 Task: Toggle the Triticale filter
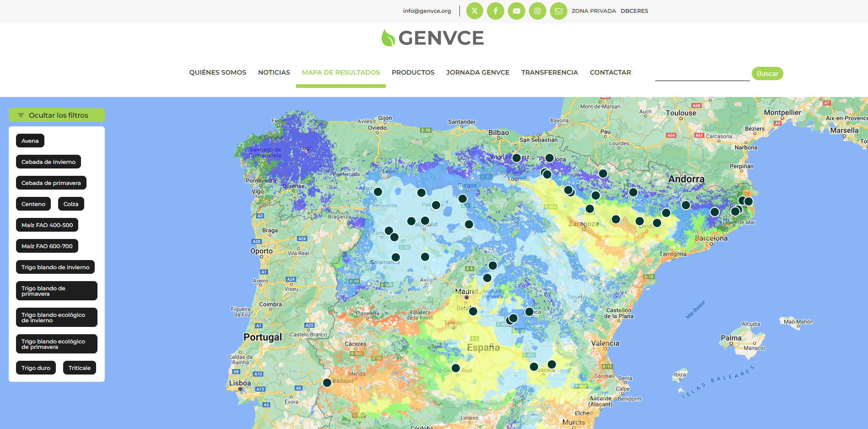coord(80,368)
